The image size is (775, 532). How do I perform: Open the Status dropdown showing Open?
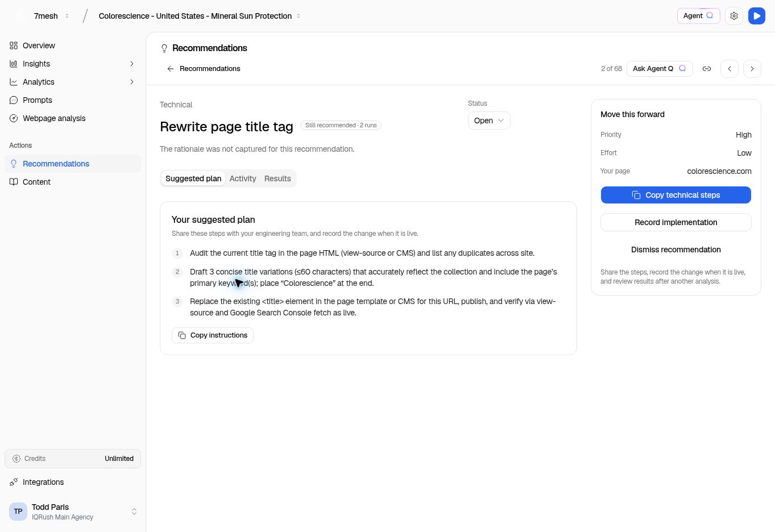click(x=489, y=120)
